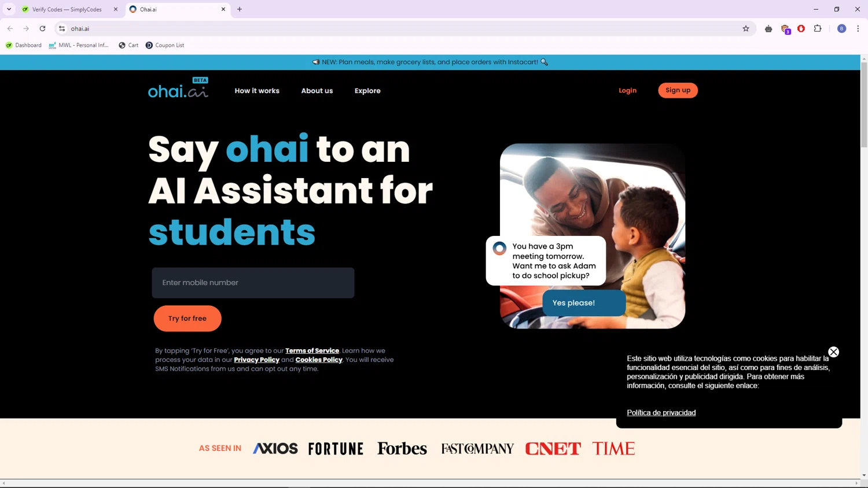Click the Fast Company logo

pyautogui.click(x=477, y=449)
